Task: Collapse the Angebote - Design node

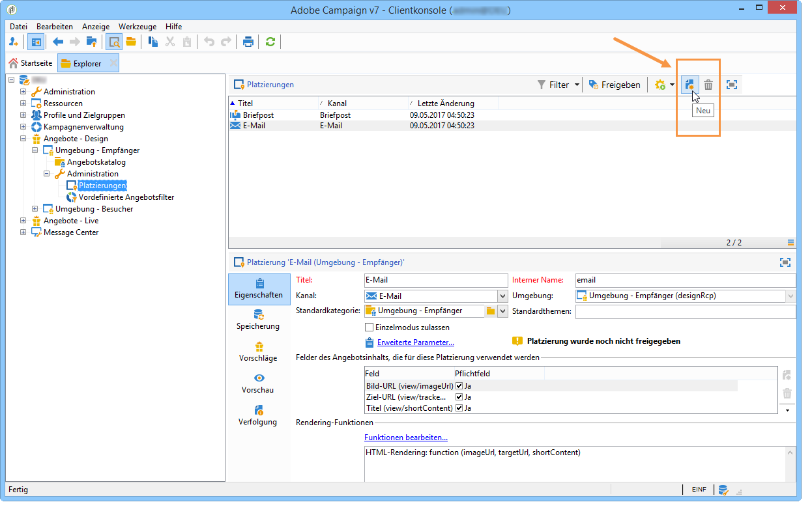Action: pos(23,139)
